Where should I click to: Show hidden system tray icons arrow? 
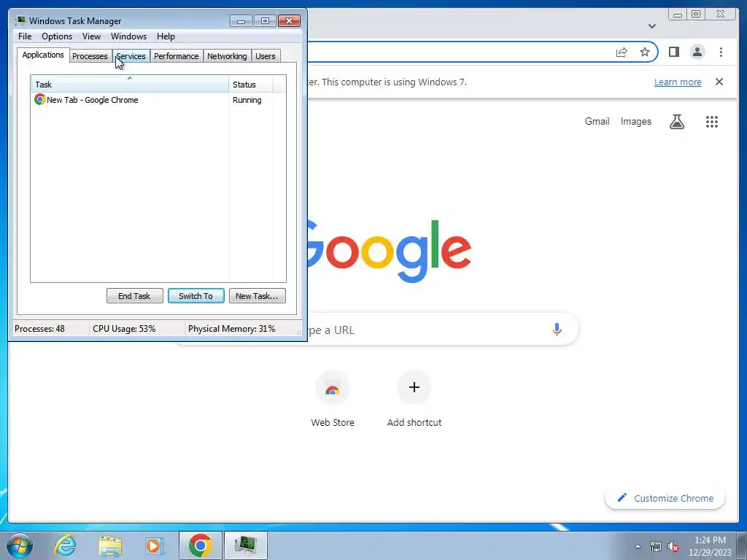(x=638, y=546)
